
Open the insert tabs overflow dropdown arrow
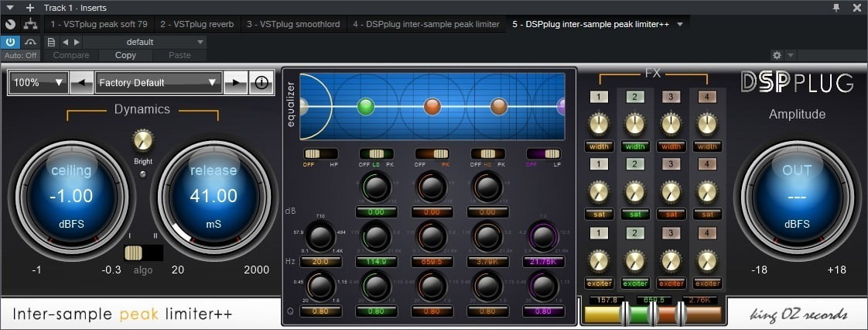(x=680, y=25)
